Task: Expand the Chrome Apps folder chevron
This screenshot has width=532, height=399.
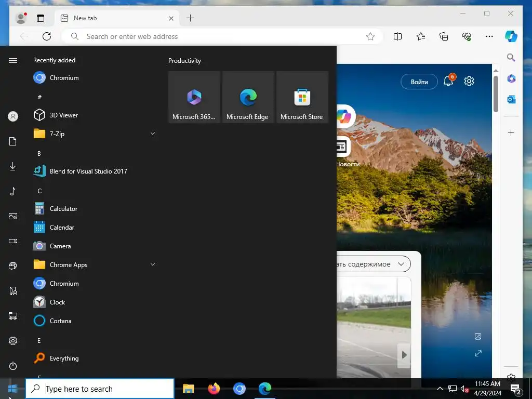Action: [x=153, y=264]
